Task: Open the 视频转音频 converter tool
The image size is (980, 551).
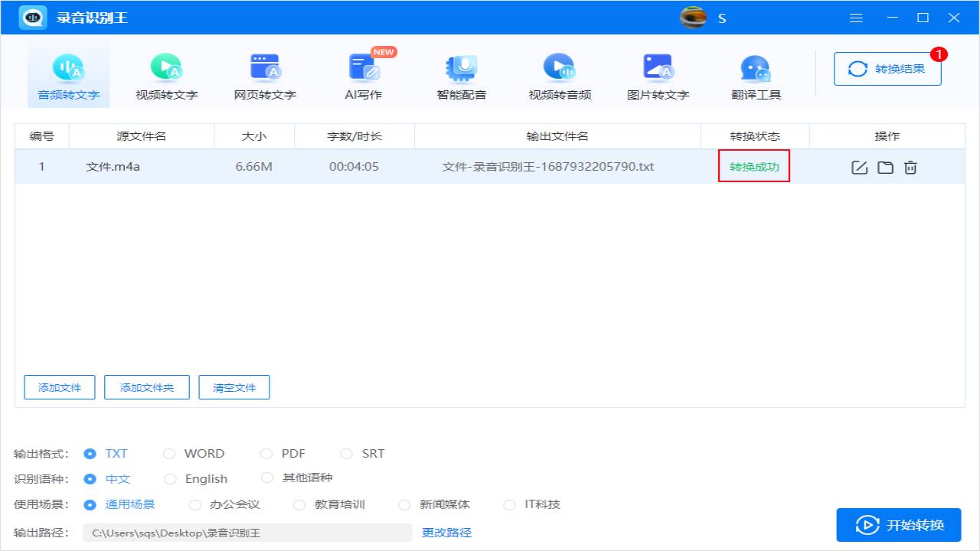Action: coord(559,73)
